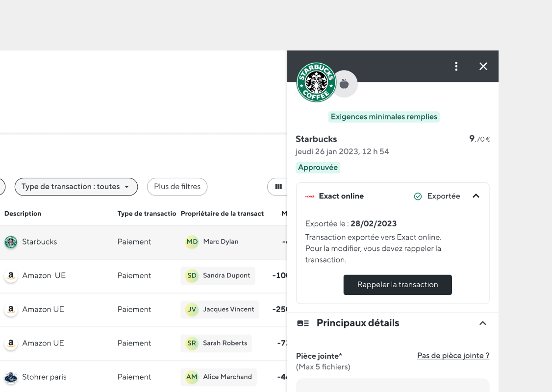
Task: Click Pas de pièce jointe link
Action: 453,355
